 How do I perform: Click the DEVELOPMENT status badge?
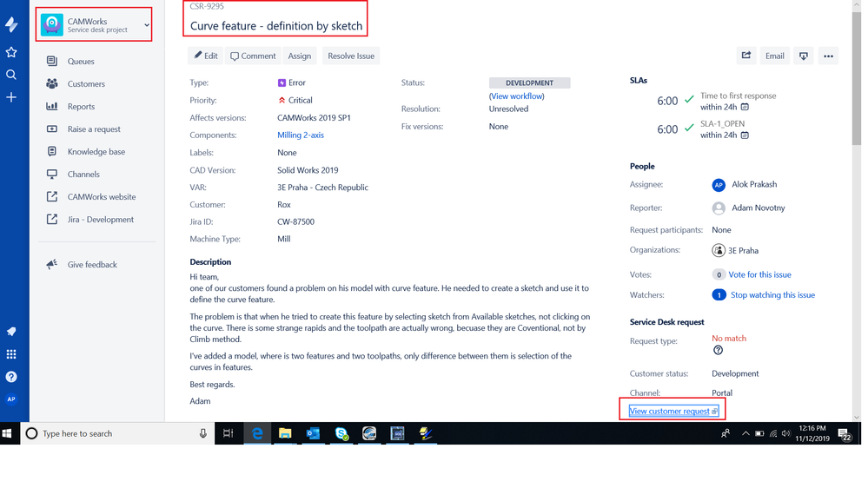[x=529, y=83]
